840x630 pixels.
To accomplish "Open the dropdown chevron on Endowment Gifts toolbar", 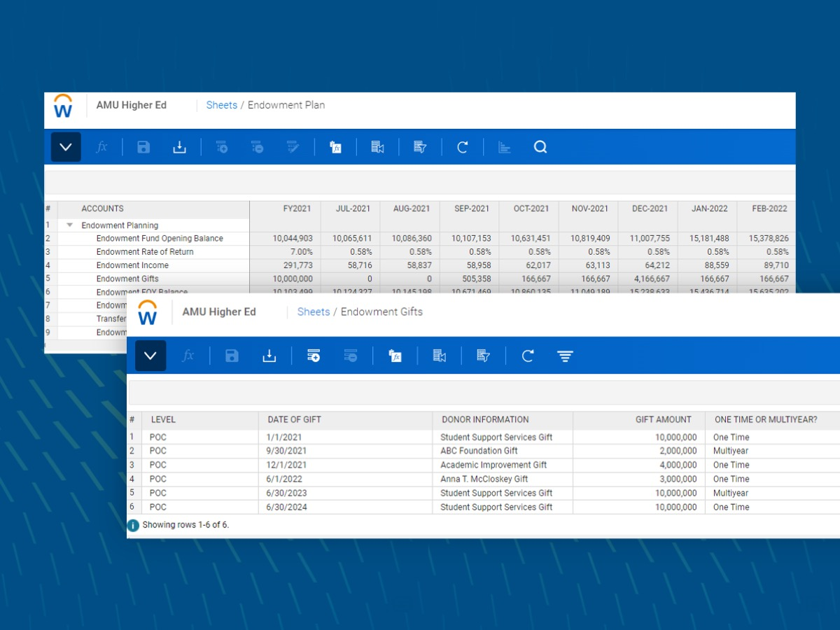I will pyautogui.click(x=150, y=356).
